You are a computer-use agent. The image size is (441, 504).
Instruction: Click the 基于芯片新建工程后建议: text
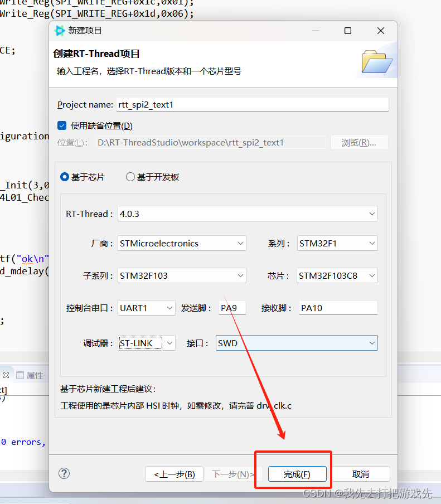tap(108, 389)
